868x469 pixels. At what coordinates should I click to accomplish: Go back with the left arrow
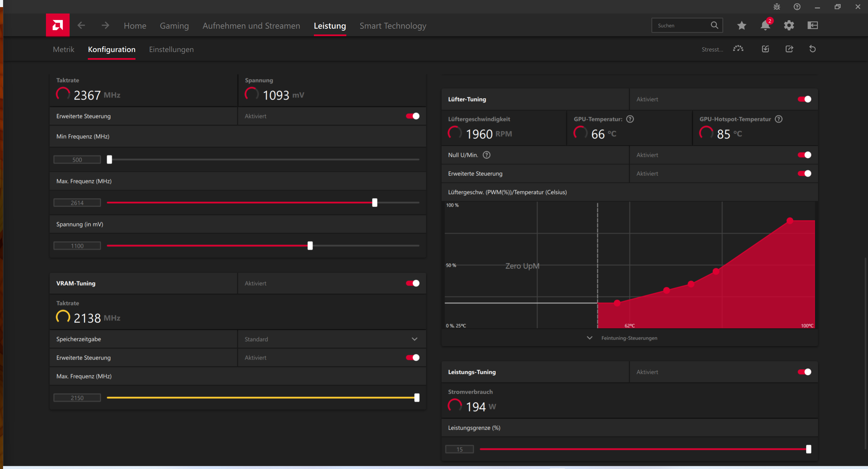click(x=81, y=25)
